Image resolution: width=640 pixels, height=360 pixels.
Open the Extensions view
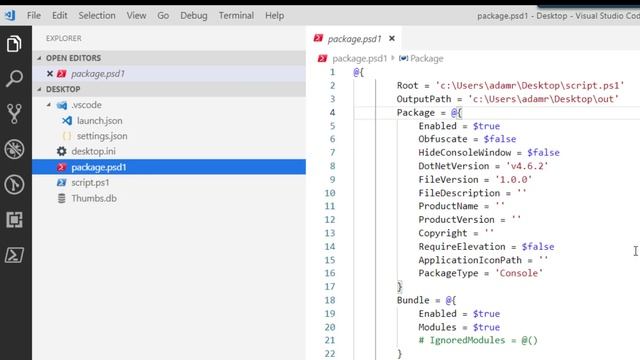pyautogui.click(x=14, y=220)
